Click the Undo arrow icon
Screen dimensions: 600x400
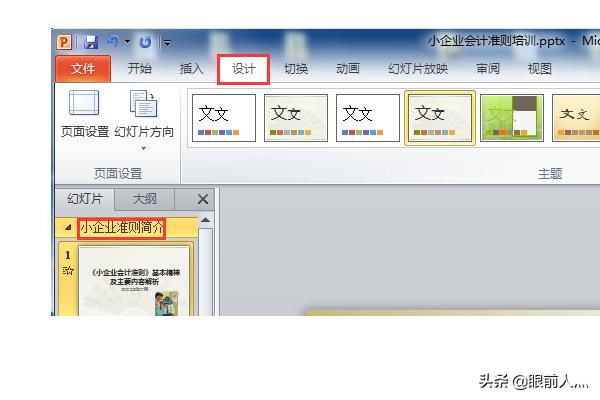pos(111,42)
